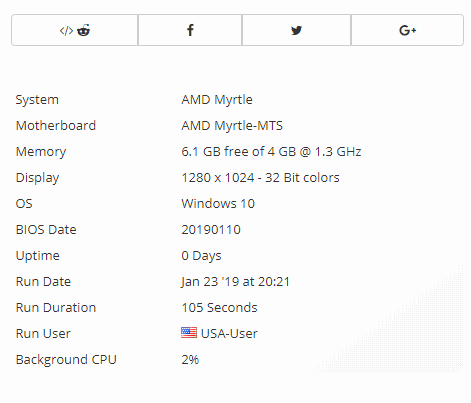
Task: Click the BIOS Date value 20190110
Action: tap(211, 230)
